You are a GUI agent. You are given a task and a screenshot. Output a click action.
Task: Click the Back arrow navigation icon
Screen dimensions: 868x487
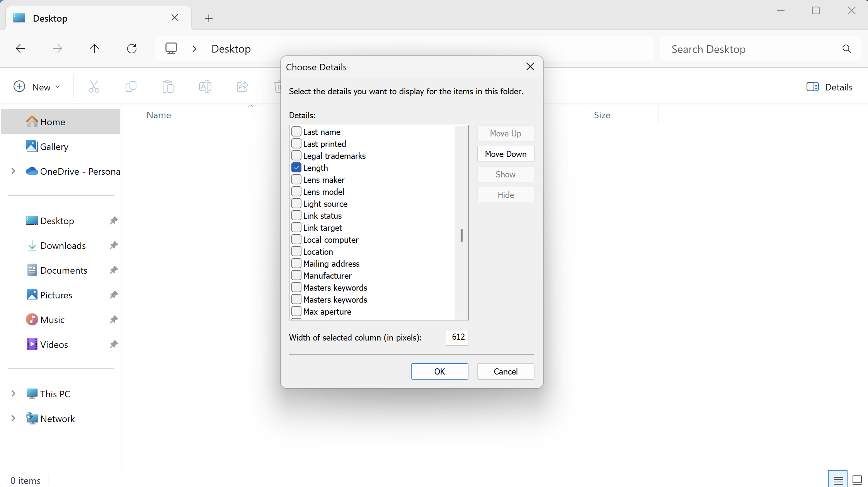20,49
